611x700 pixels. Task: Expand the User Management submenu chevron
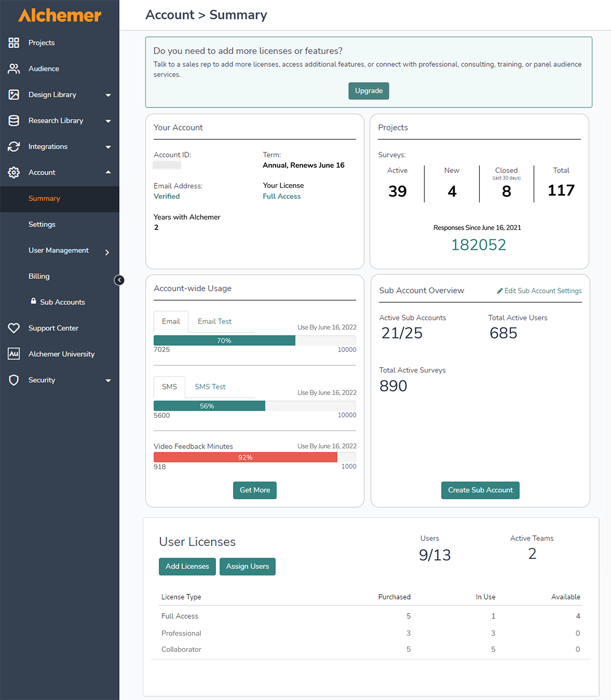point(107,252)
